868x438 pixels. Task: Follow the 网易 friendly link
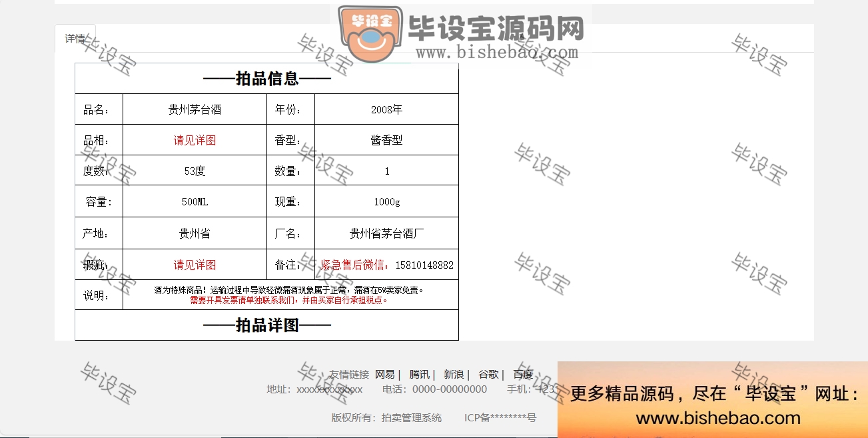coord(385,375)
